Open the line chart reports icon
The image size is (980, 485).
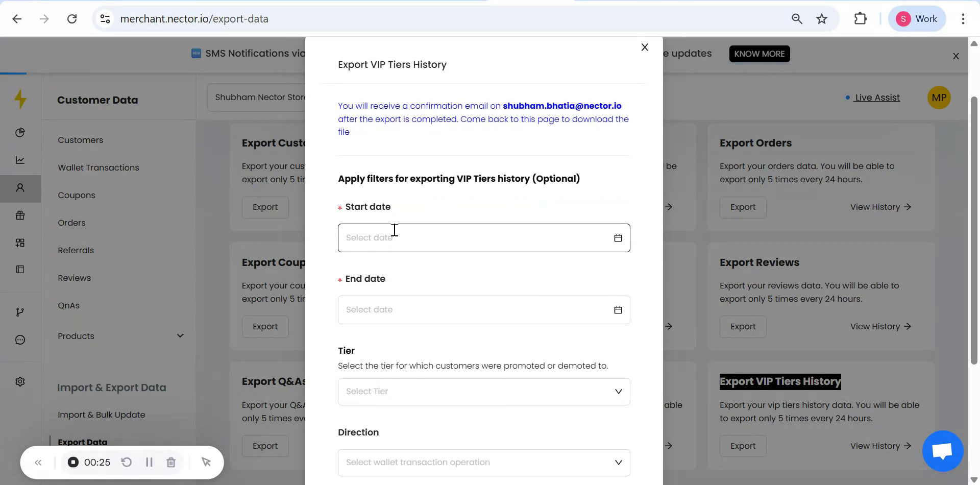(x=20, y=160)
